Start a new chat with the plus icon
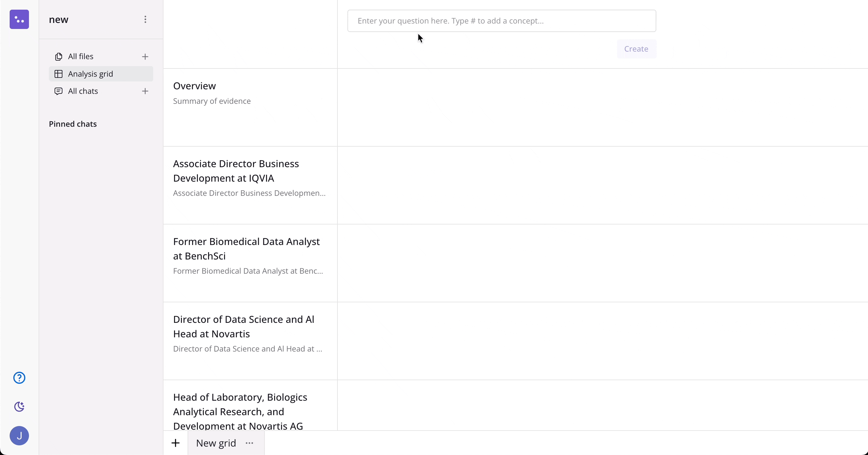 [145, 91]
